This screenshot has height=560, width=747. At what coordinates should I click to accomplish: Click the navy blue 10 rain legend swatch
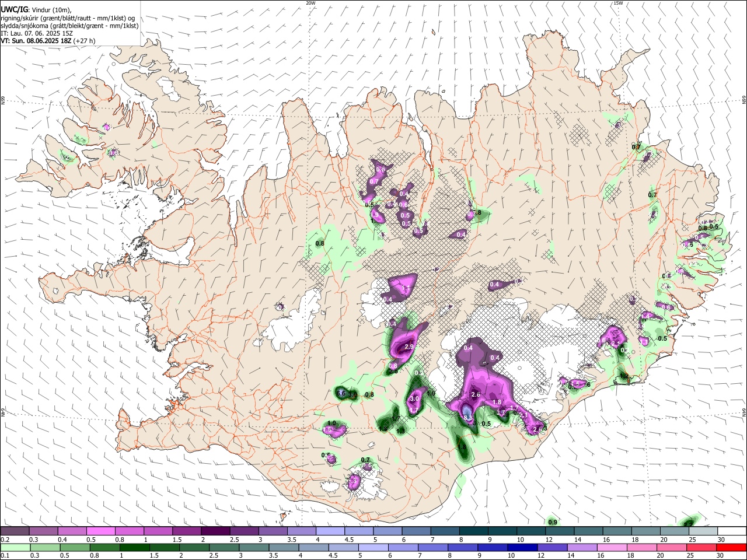[522, 547]
